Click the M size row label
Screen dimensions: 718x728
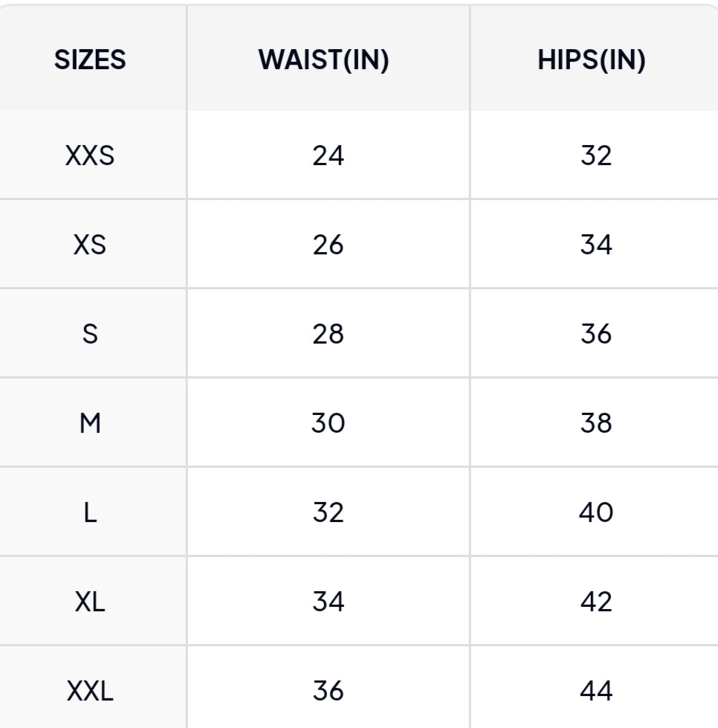tap(90, 423)
